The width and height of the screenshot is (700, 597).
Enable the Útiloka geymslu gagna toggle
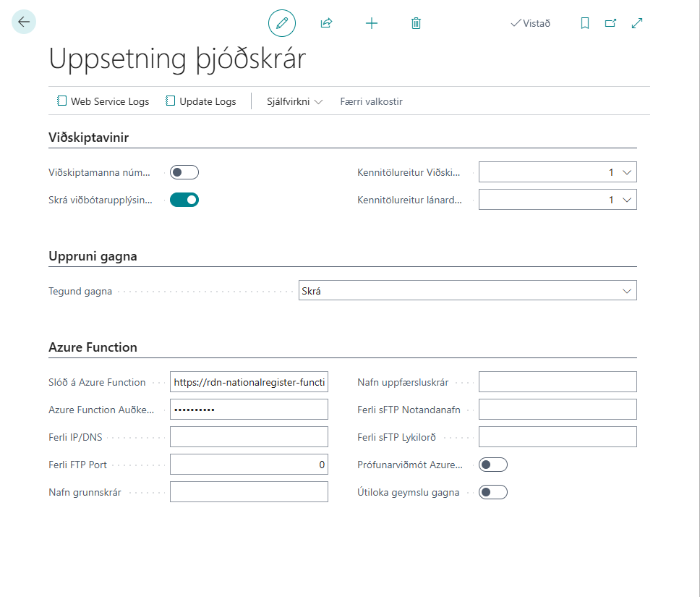[x=493, y=492]
